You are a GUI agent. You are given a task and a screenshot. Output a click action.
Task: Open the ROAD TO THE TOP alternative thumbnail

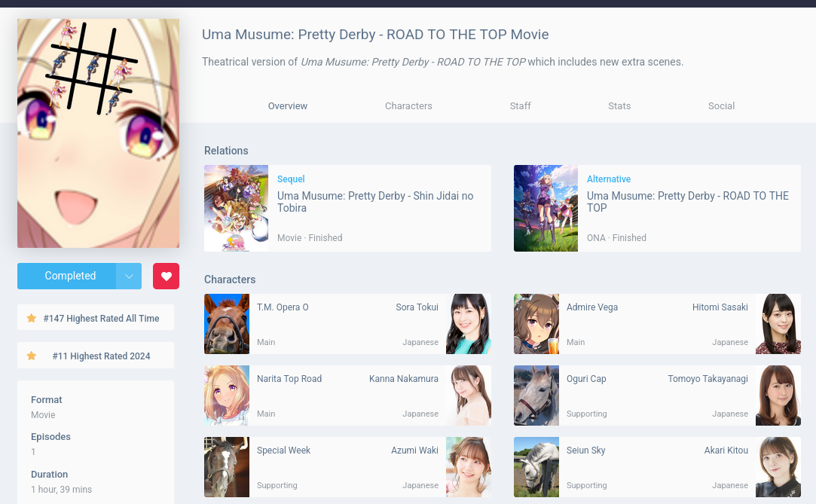(546, 209)
